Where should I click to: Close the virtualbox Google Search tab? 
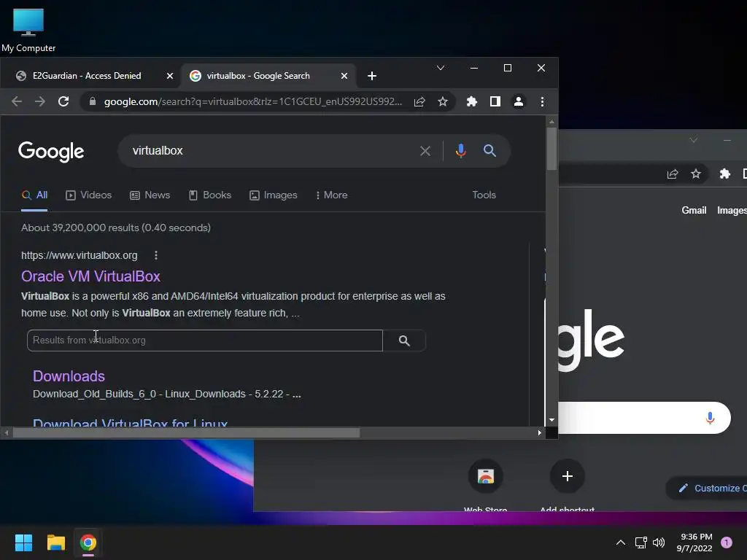tap(344, 76)
